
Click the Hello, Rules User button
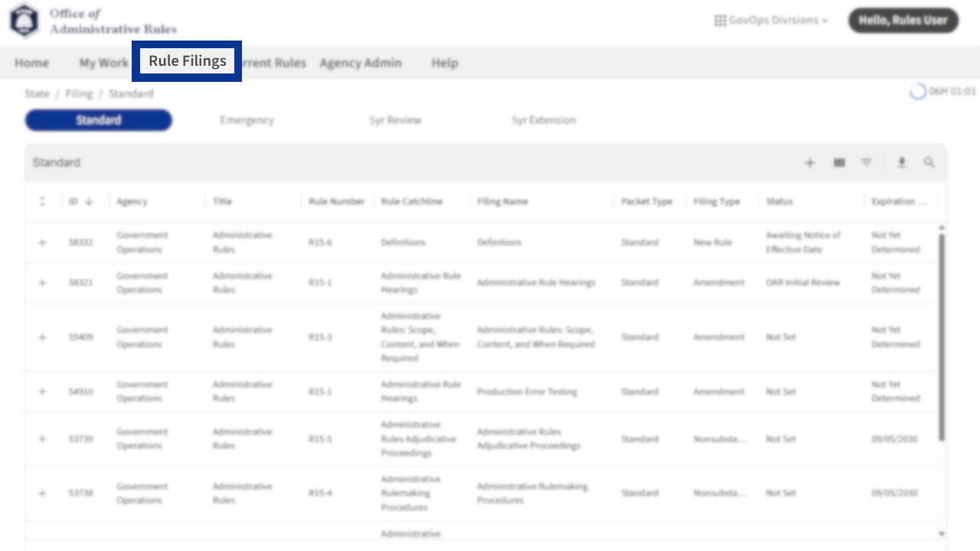[x=903, y=21]
